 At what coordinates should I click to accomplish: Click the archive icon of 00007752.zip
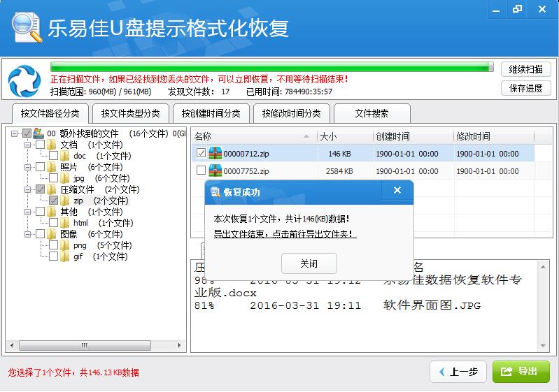[x=215, y=171]
